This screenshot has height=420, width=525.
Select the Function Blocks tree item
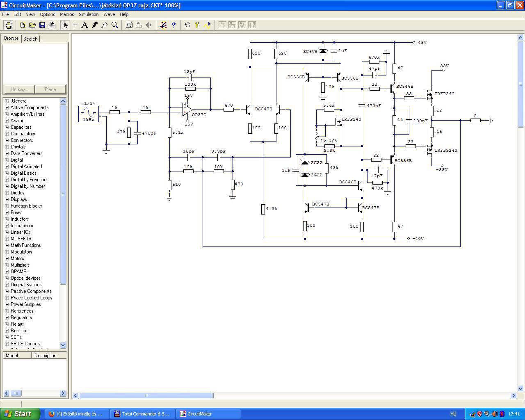click(x=26, y=206)
